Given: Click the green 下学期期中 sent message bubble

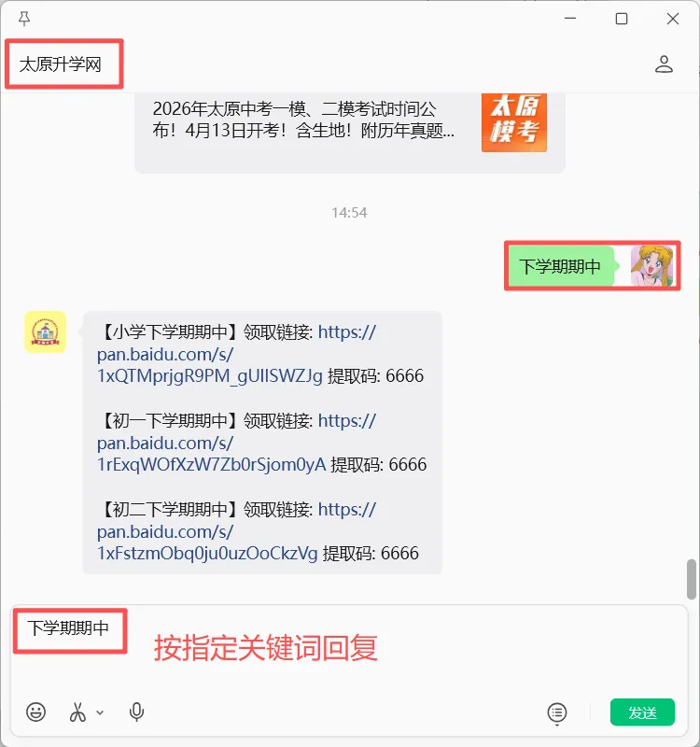Looking at the screenshot, I should pyautogui.click(x=561, y=266).
